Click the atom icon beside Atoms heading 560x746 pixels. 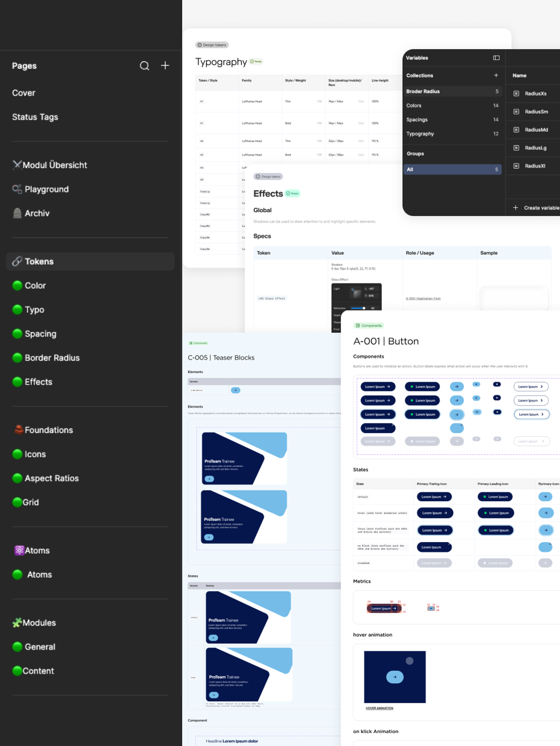pyautogui.click(x=19, y=550)
